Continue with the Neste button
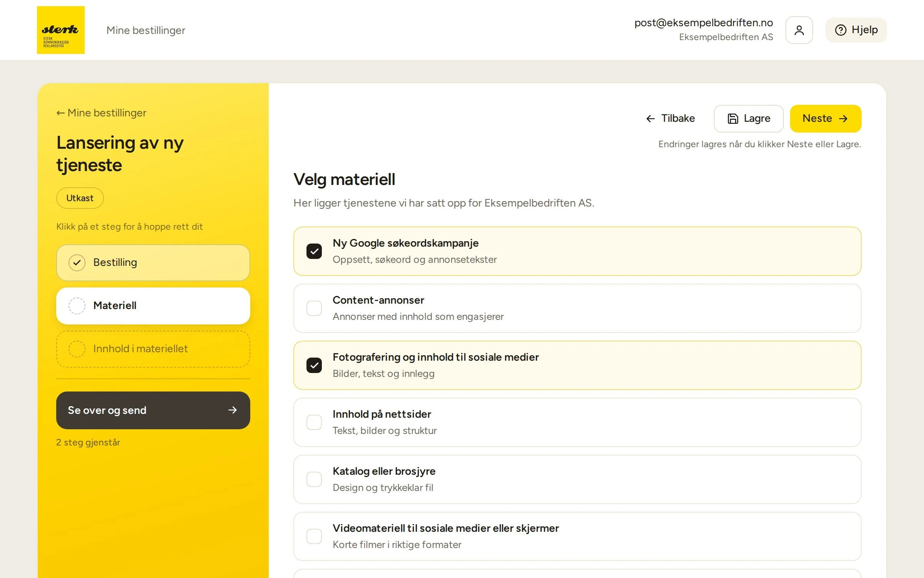This screenshot has width=924, height=578. coord(825,118)
